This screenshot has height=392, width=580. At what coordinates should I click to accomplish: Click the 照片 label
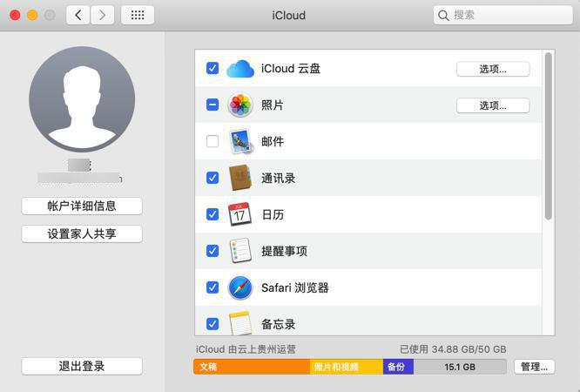(273, 105)
